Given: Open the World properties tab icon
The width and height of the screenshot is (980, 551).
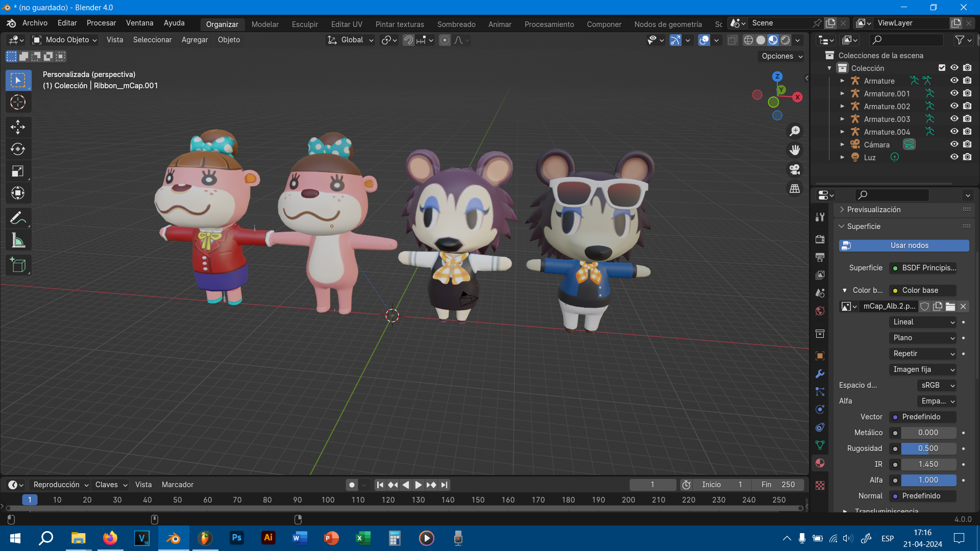Looking at the screenshot, I should tap(820, 311).
